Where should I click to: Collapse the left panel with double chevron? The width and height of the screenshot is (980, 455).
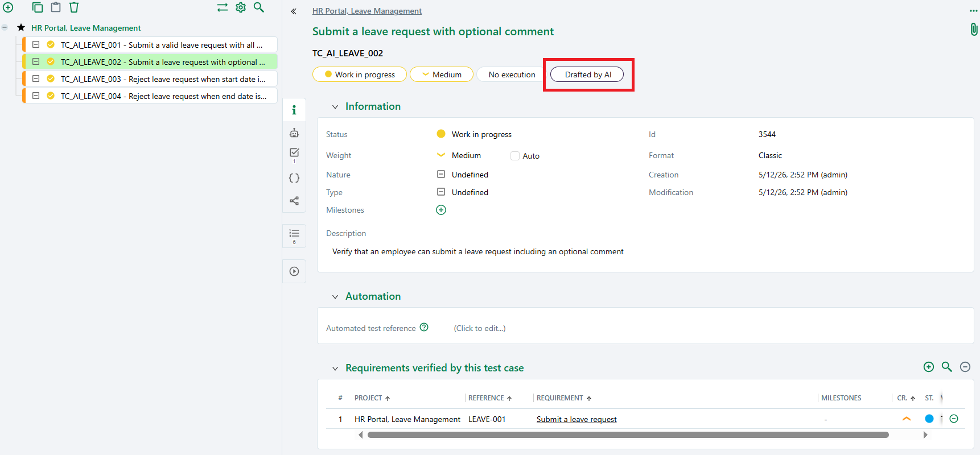[x=294, y=11]
